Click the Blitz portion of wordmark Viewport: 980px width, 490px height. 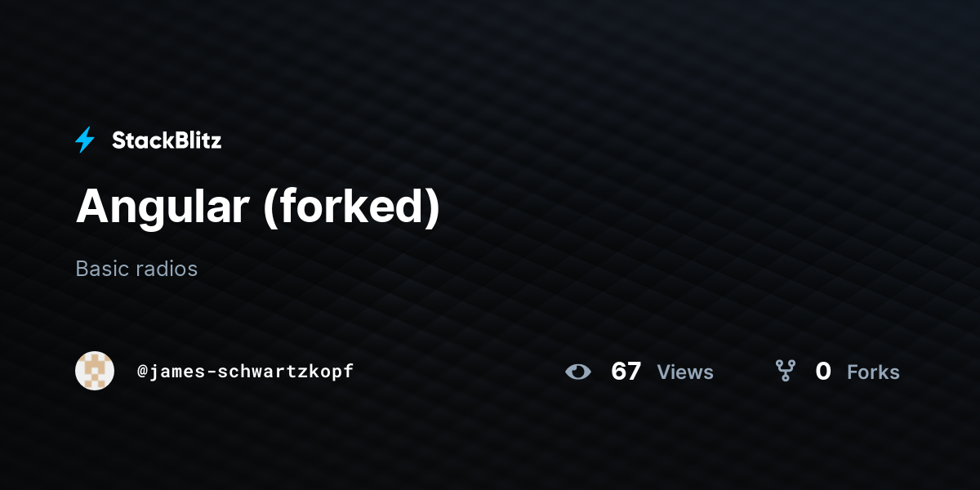[x=196, y=140]
